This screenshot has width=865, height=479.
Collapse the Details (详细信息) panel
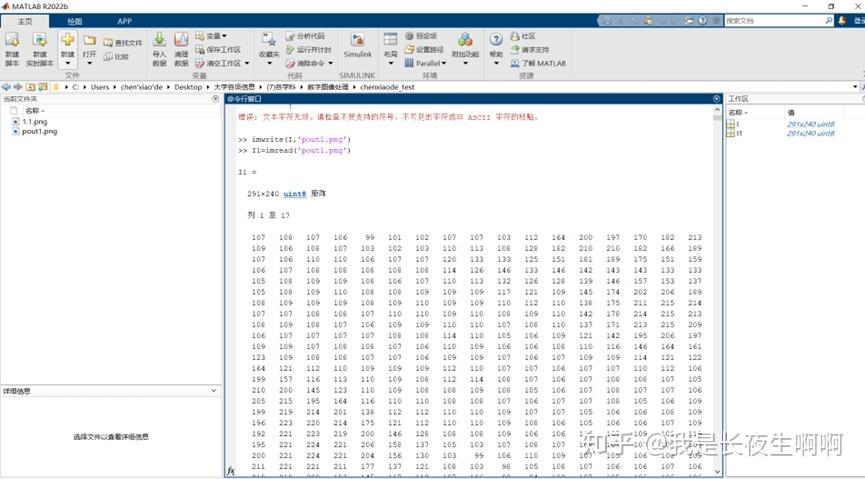(215, 391)
